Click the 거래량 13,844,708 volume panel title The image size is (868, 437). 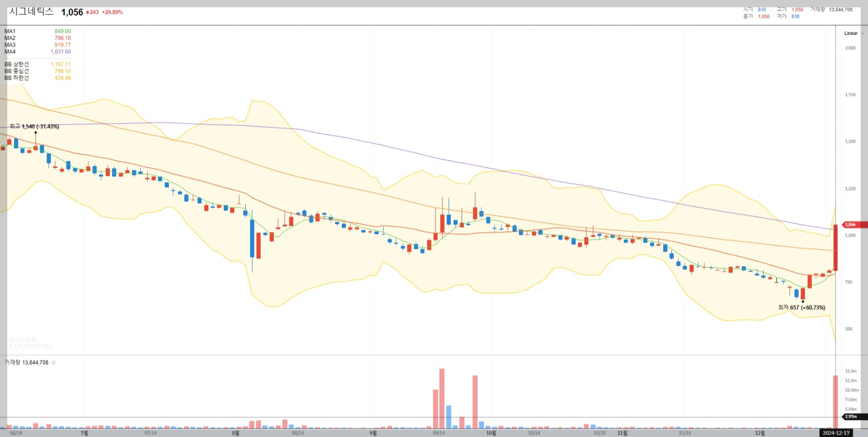tap(27, 362)
